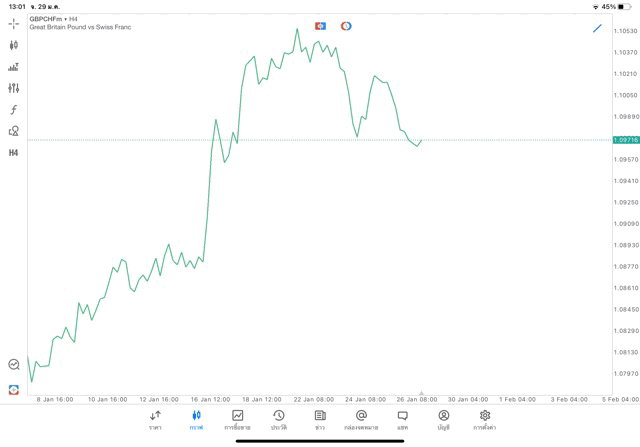Open the indicators function icon
Image resolution: width=640 pixels, height=447 pixels.
click(x=14, y=110)
